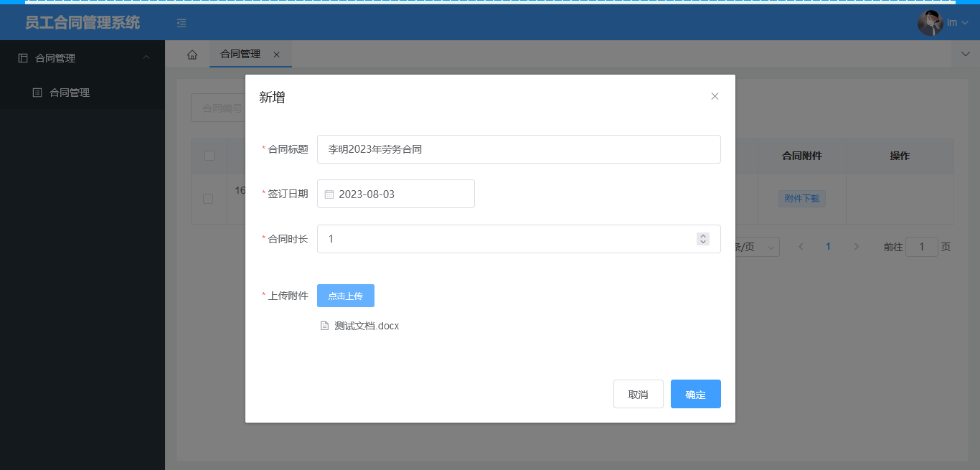
Task: Download attachment via 附件下载
Action: point(802,199)
